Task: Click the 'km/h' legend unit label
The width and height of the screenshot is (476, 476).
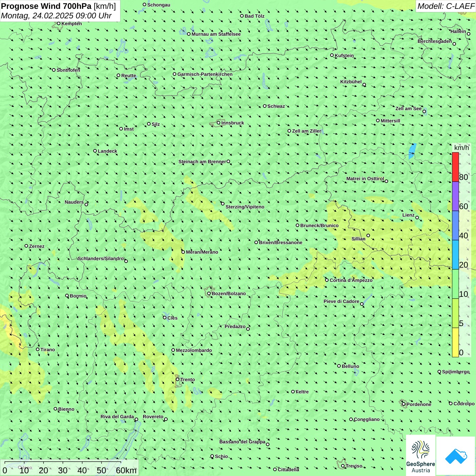Action: pos(461,148)
